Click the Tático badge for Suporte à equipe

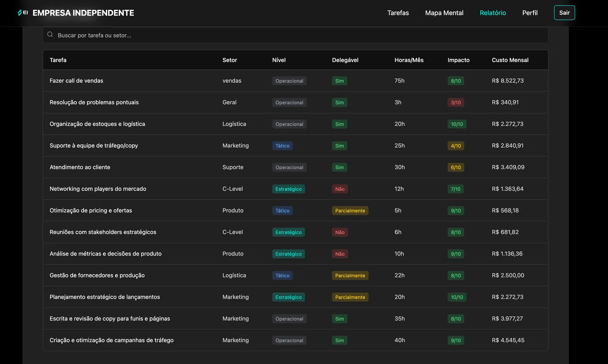tap(282, 146)
